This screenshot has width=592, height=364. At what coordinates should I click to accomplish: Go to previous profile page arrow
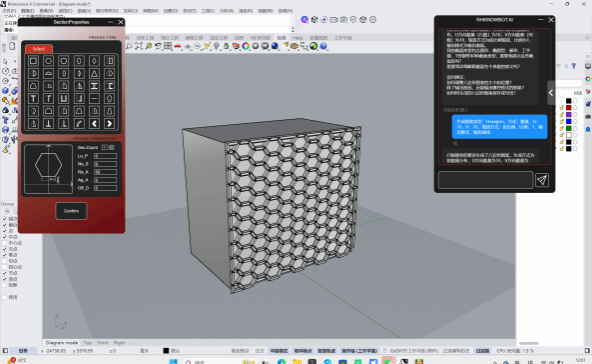click(94, 123)
